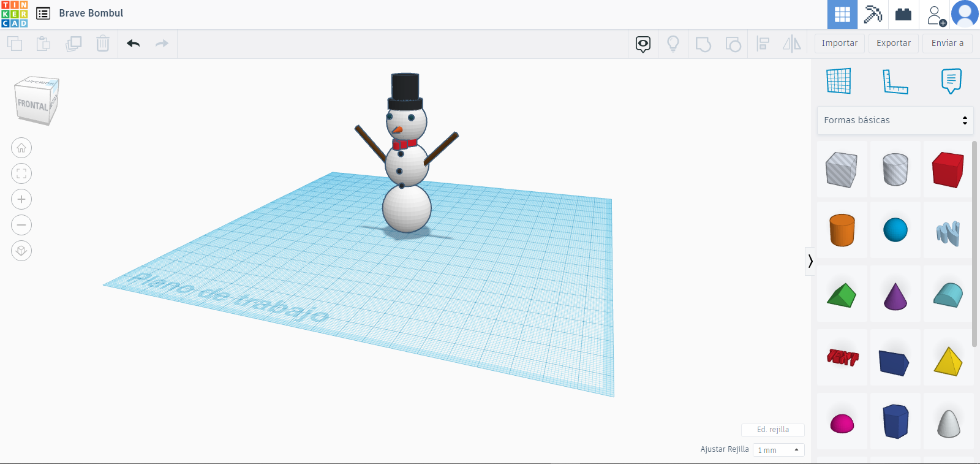
Task: Select the green roof shape
Action: pyautogui.click(x=842, y=295)
